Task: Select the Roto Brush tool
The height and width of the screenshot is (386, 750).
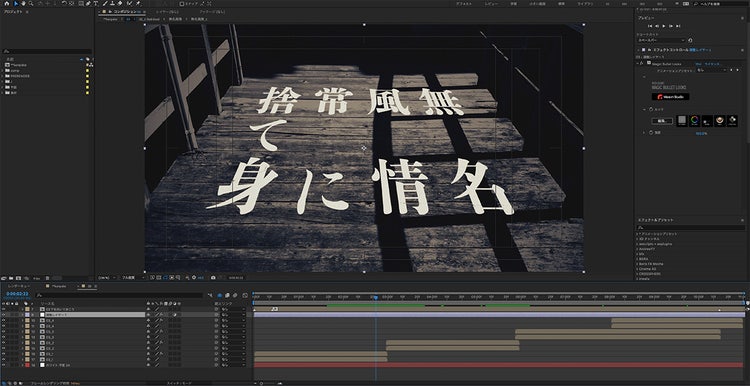Action: (x=130, y=3)
